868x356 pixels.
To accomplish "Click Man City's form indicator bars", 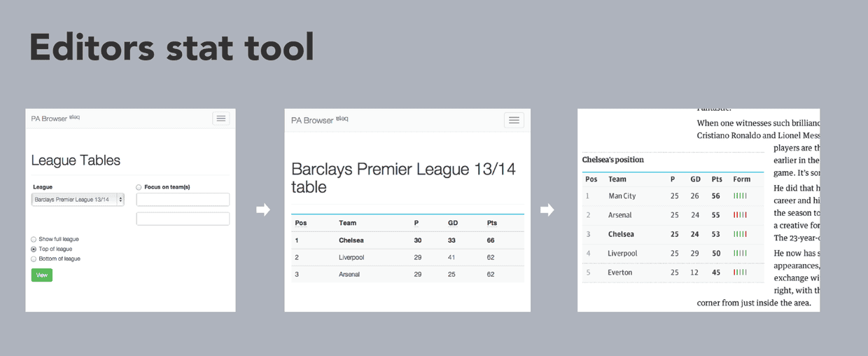I will (740, 196).
